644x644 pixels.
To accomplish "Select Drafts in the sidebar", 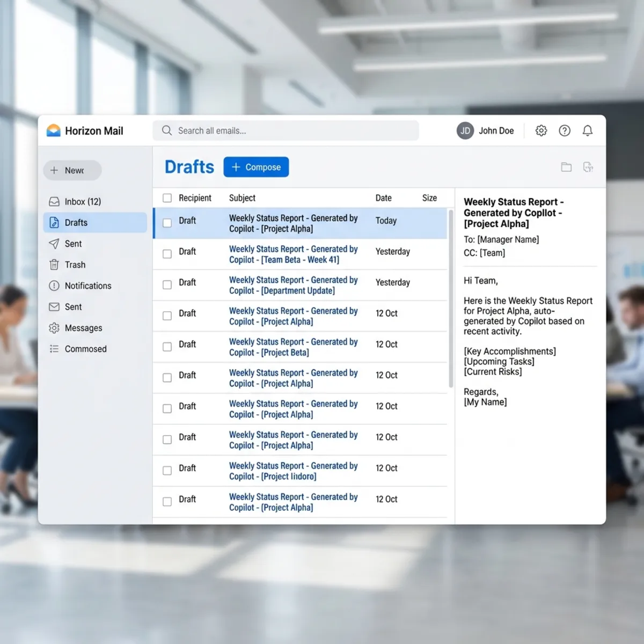I will 95,222.
